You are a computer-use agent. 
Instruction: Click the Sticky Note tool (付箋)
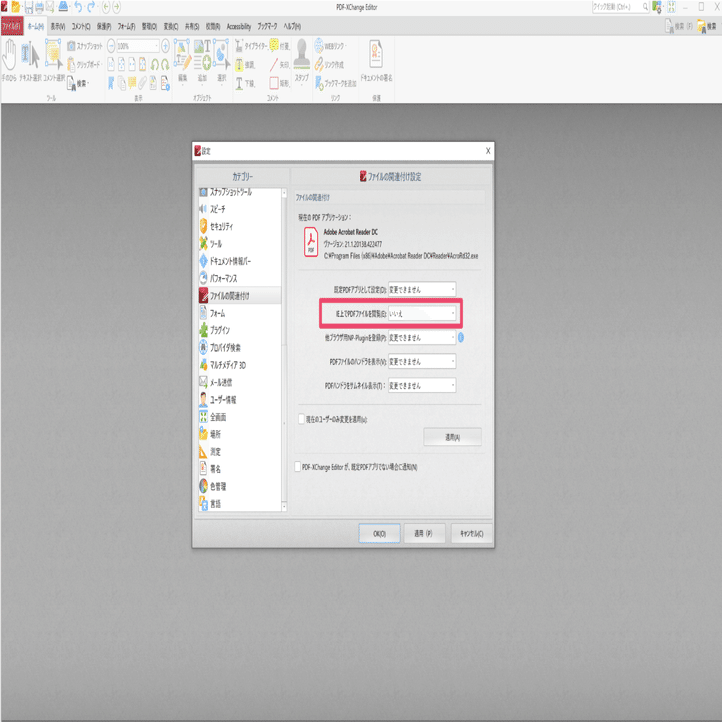pos(280,46)
